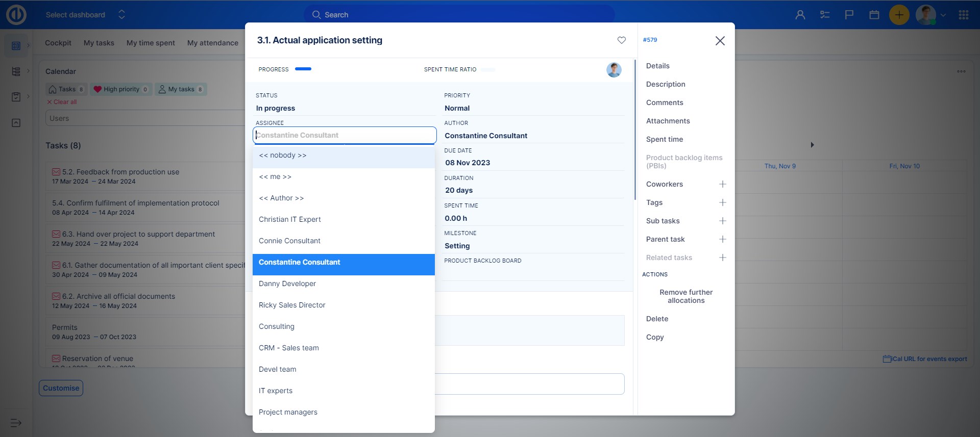Click the heart favorite icon in task header
This screenshot has height=437, width=980.
click(621, 40)
